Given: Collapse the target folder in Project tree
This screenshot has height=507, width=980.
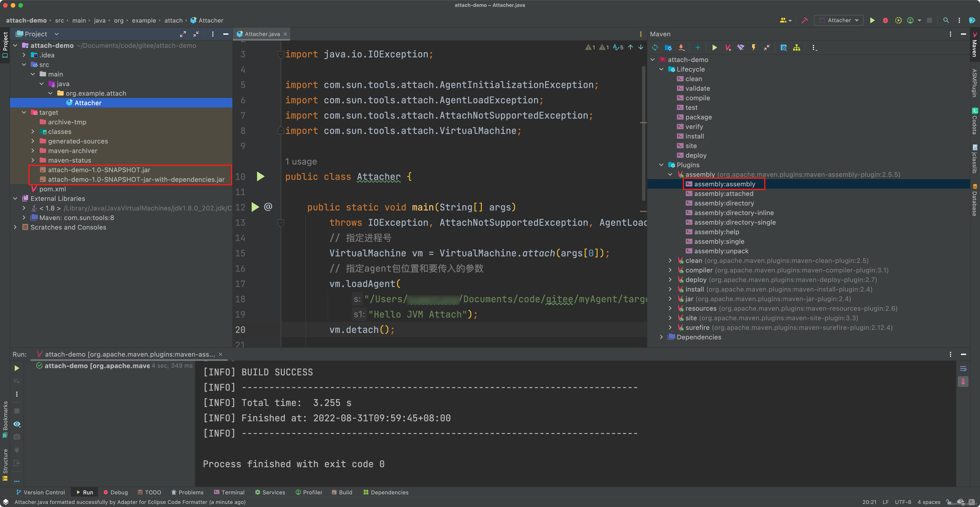Looking at the screenshot, I should (x=24, y=112).
